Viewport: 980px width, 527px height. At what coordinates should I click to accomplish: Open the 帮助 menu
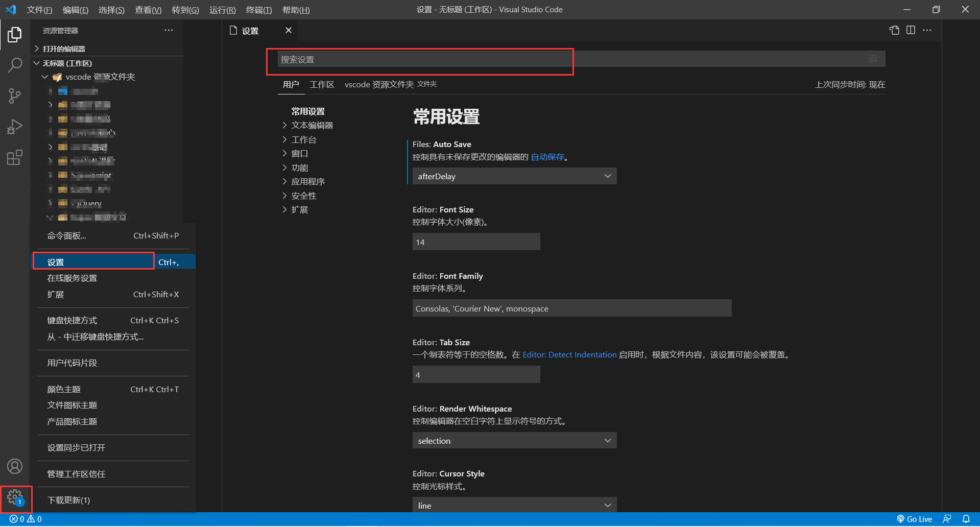point(295,10)
